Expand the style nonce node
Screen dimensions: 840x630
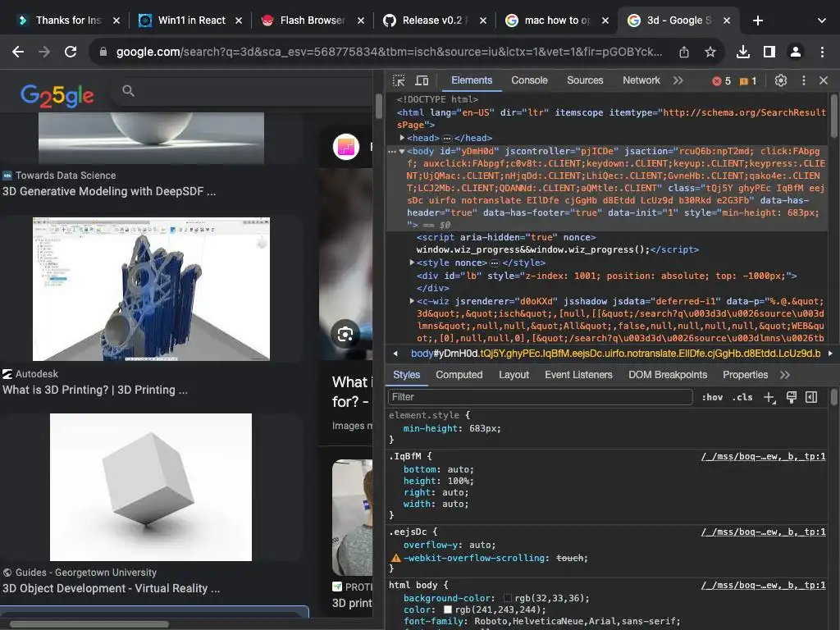(412, 262)
